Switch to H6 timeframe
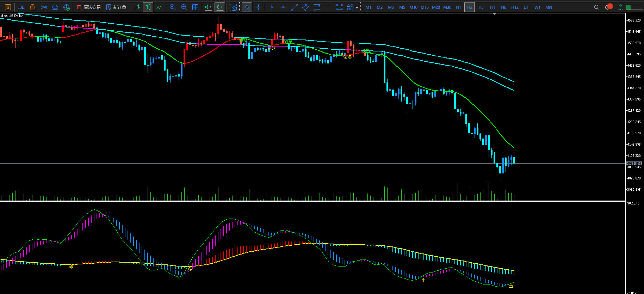Viewport: 644px width, 294px height. (x=503, y=7)
